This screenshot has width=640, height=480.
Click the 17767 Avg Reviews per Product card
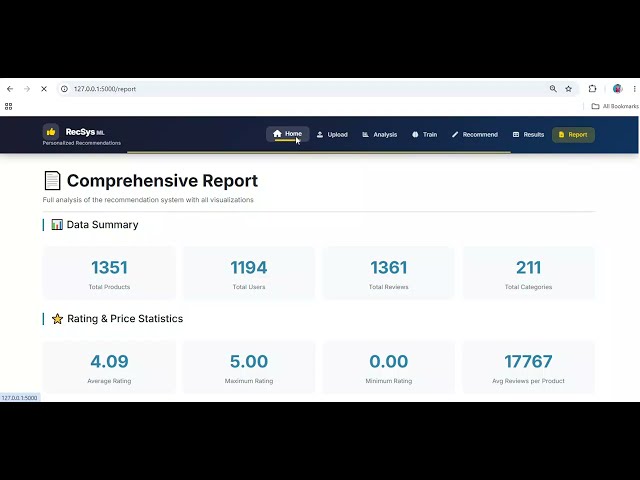(x=528, y=367)
